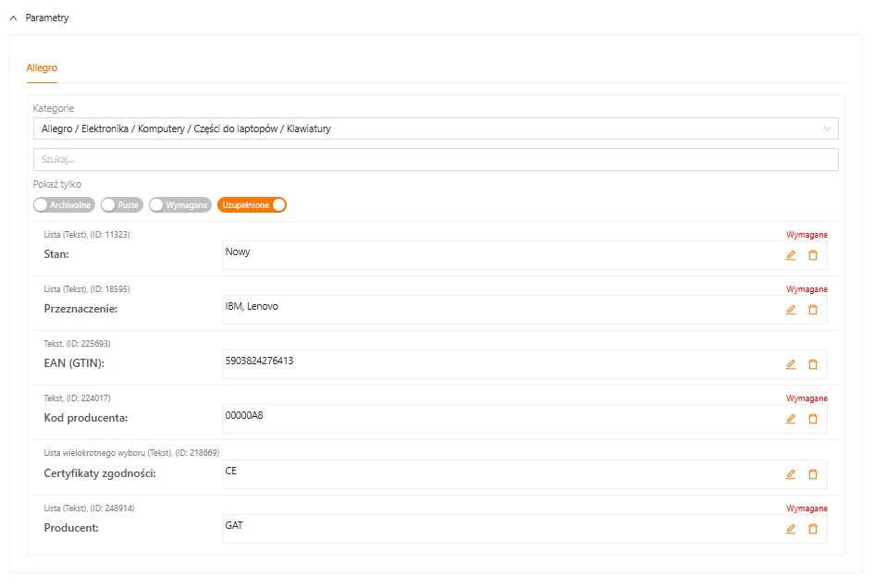This screenshot has height=588, width=874.
Task: Delete the Producent GAT entry
Action: (813, 529)
